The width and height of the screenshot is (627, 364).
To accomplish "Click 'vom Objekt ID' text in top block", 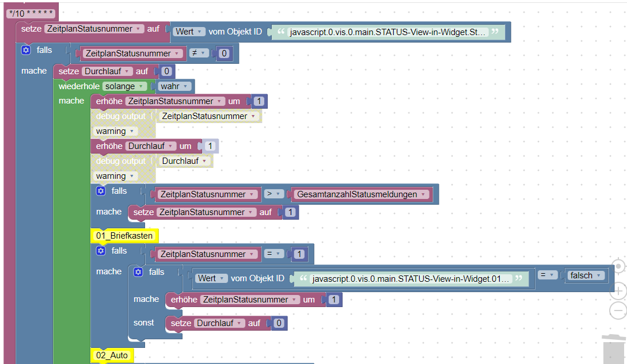I will point(235,32).
